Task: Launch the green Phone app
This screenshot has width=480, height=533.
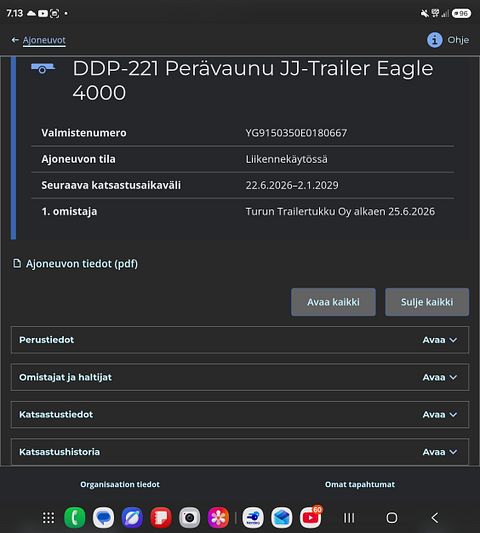Action: pos(75,518)
